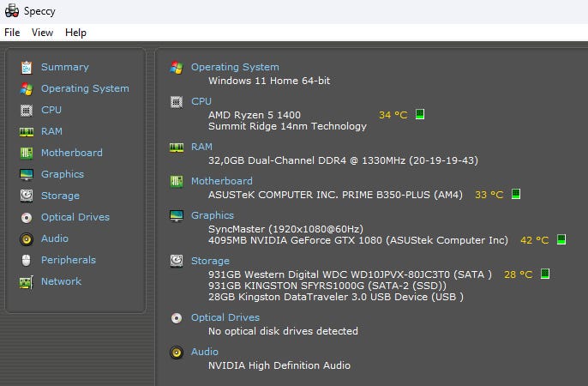The image size is (588, 386).
Task: Click the Graphics heading link in main panel
Action: (x=213, y=215)
